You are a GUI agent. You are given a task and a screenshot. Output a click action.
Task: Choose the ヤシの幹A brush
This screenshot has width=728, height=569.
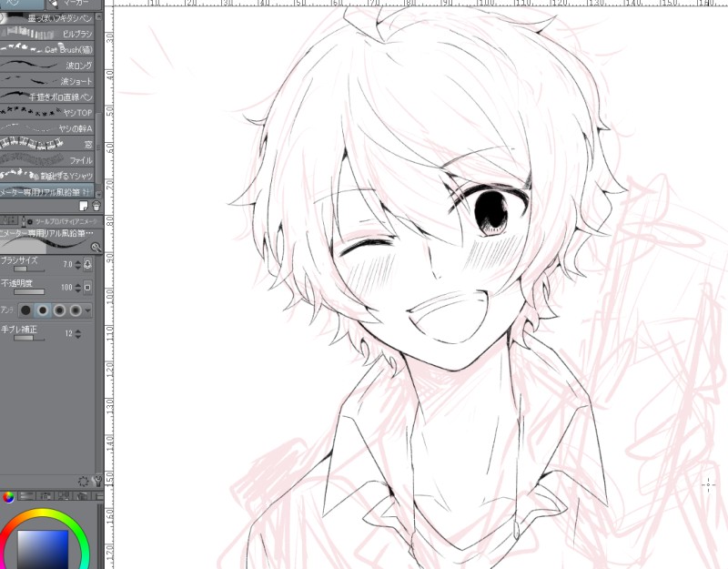(47, 128)
